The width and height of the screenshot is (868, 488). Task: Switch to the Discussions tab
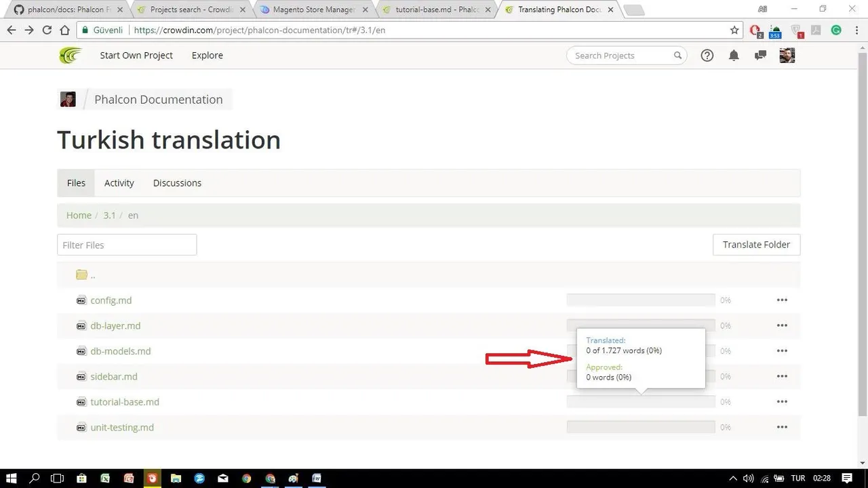pos(177,183)
